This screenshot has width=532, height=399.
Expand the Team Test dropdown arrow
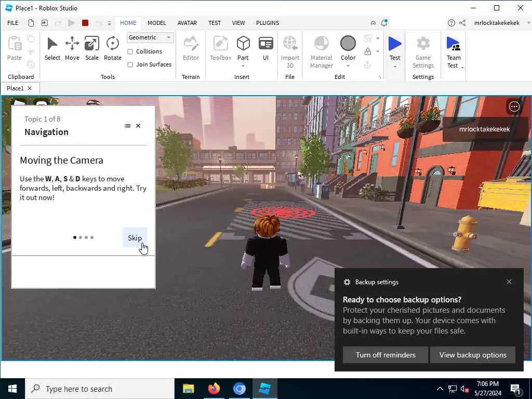click(462, 67)
